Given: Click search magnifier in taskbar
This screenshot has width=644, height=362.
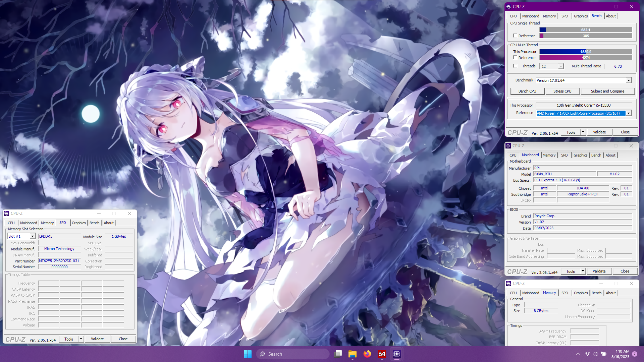Looking at the screenshot, I should 263,354.
